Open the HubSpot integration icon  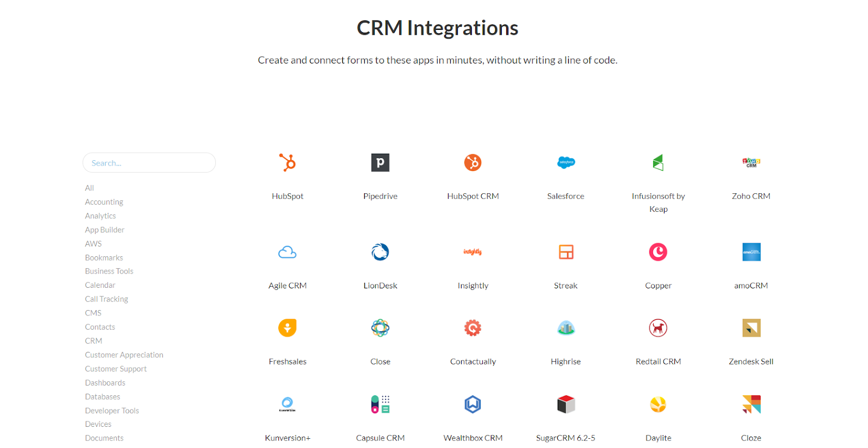(x=288, y=162)
